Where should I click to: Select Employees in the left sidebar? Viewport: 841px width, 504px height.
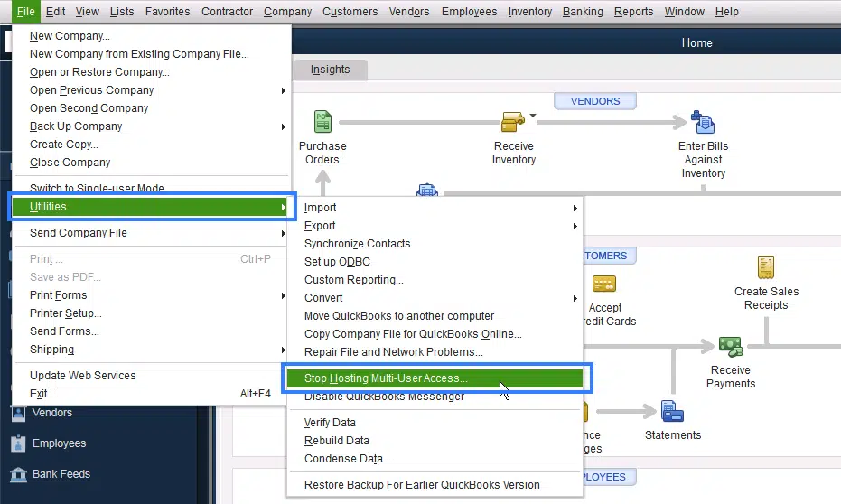click(x=59, y=443)
